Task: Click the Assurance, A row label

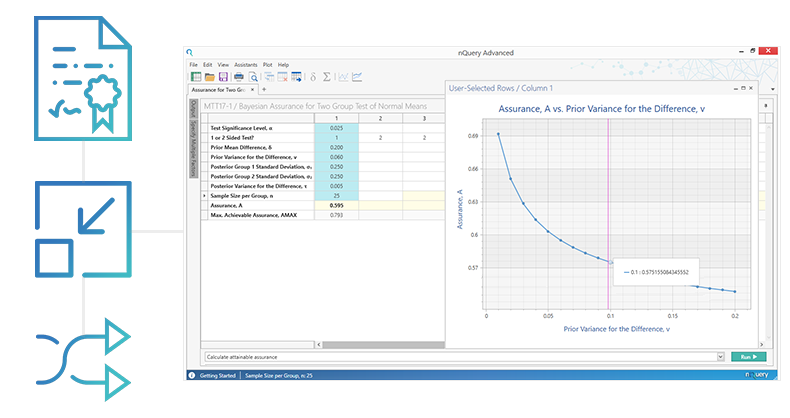Action: coord(226,205)
